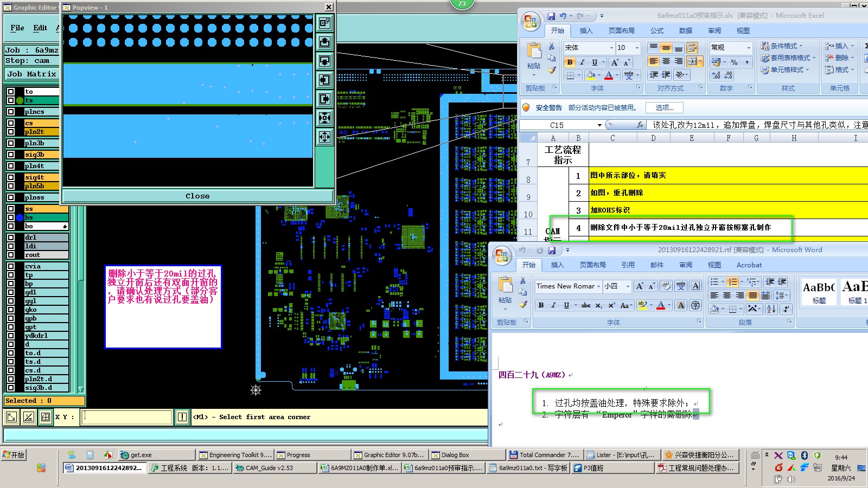Click the Popview right-arrow pan icon

coord(324,99)
